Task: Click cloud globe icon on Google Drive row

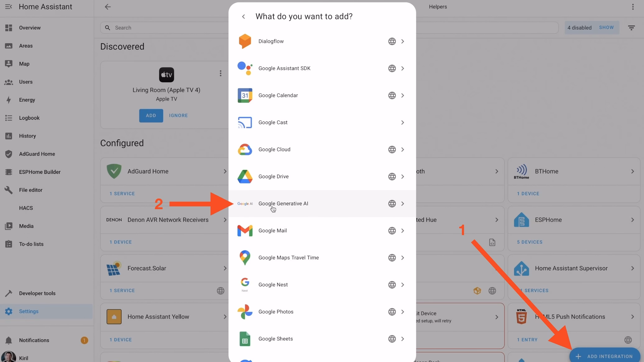Action: pos(392,177)
